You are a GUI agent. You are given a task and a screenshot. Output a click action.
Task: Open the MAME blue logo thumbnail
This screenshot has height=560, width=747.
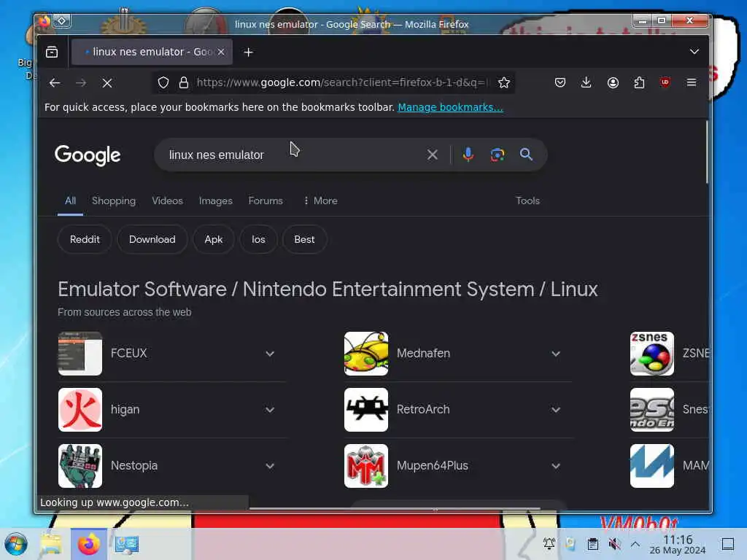click(652, 466)
